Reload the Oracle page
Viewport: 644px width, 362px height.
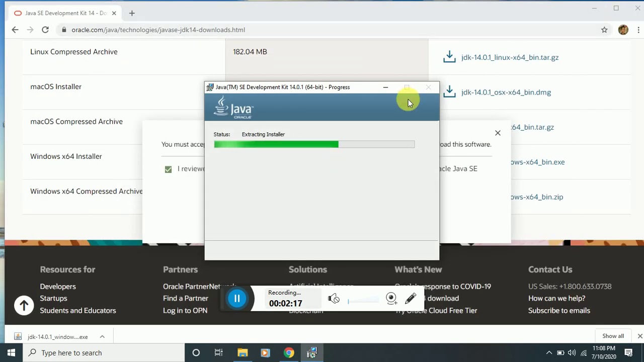45,30
